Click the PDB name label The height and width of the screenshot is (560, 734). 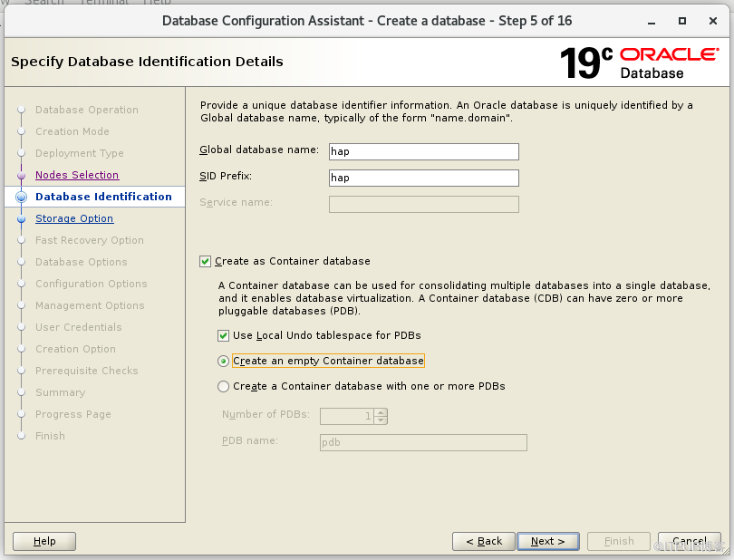tap(250, 440)
